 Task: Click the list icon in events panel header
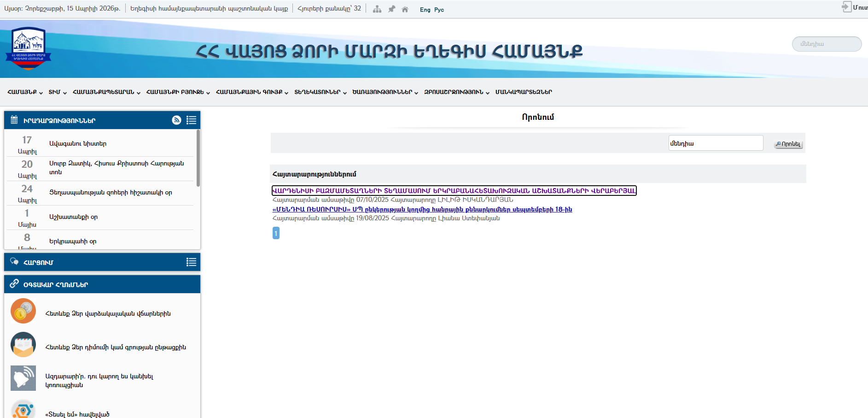pyautogui.click(x=191, y=120)
